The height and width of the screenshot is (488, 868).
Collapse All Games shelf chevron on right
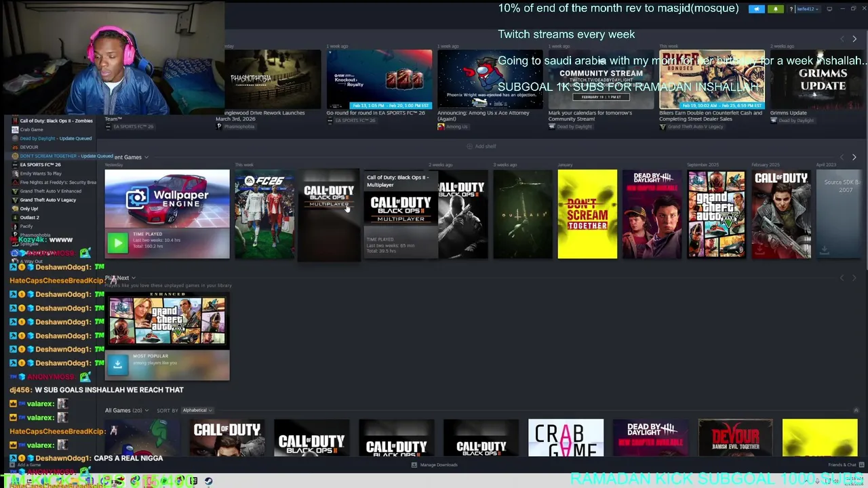pyautogui.click(x=856, y=410)
